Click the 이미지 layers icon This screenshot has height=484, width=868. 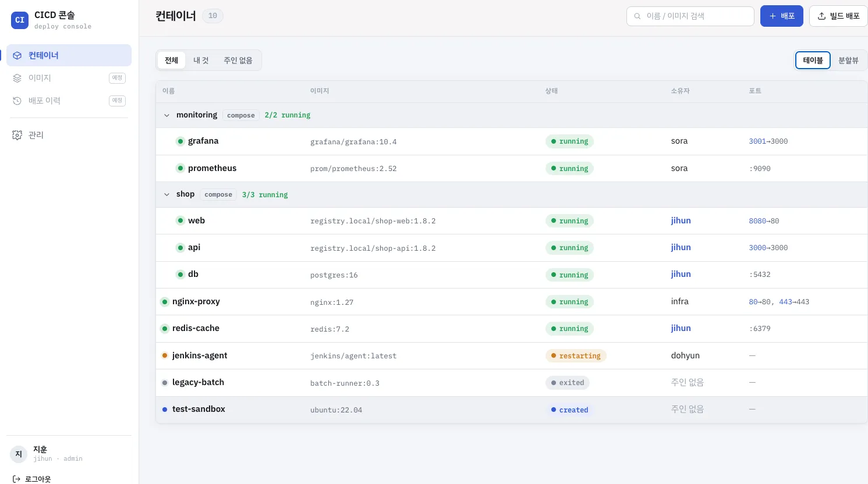[17, 78]
